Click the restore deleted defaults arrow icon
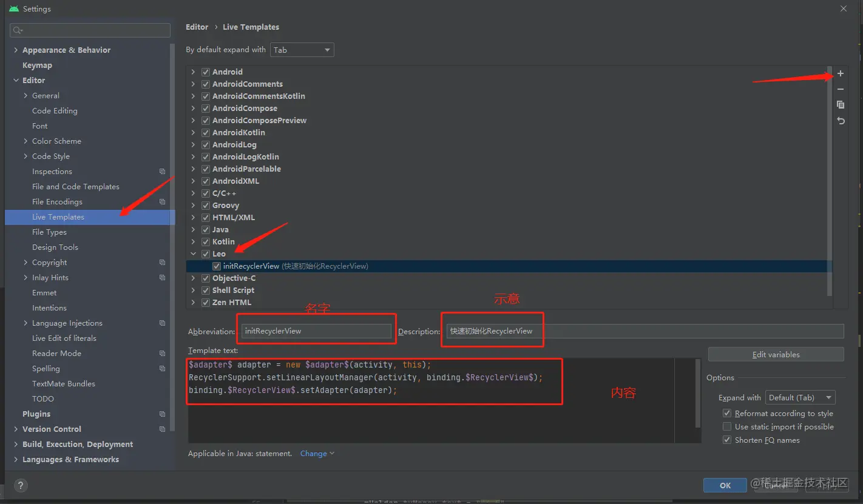Viewport: 863px width, 504px height. point(841,121)
